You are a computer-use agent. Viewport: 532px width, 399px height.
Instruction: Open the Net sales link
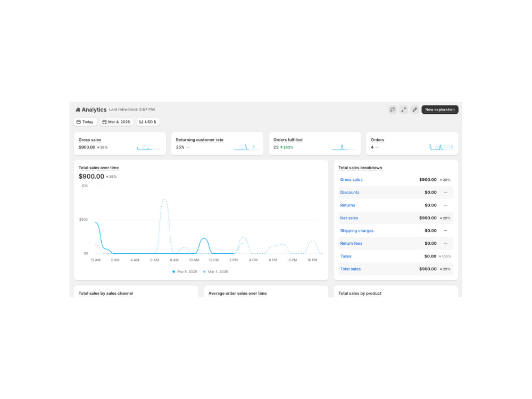click(349, 218)
